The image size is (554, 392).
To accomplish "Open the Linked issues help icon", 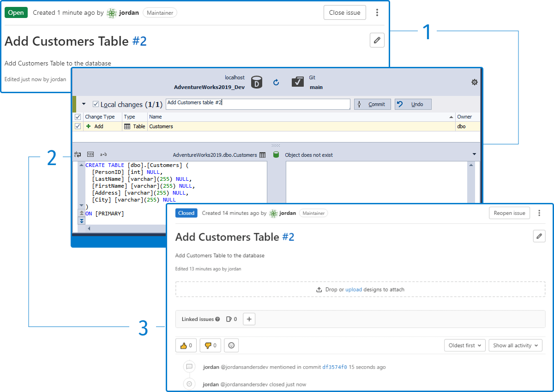I will coord(217,319).
